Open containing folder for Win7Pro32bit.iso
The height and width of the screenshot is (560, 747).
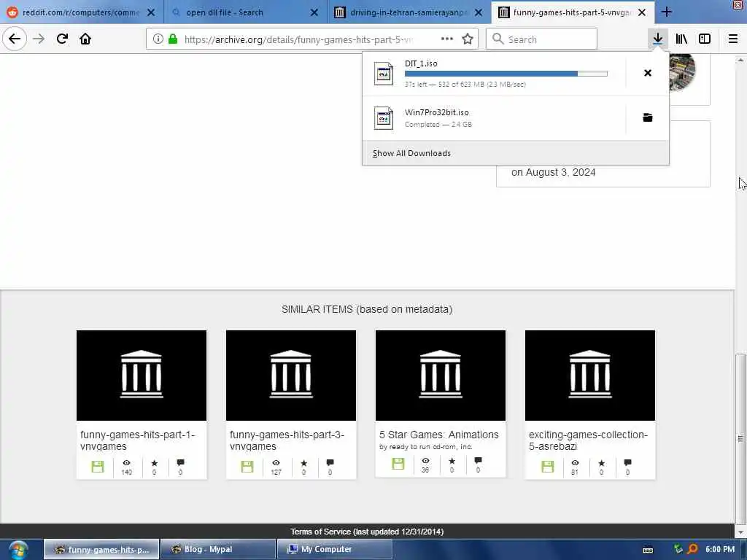(648, 117)
